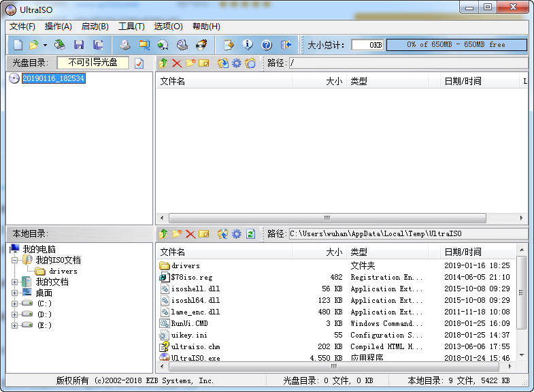Go up one level in the disc directory

163,63
